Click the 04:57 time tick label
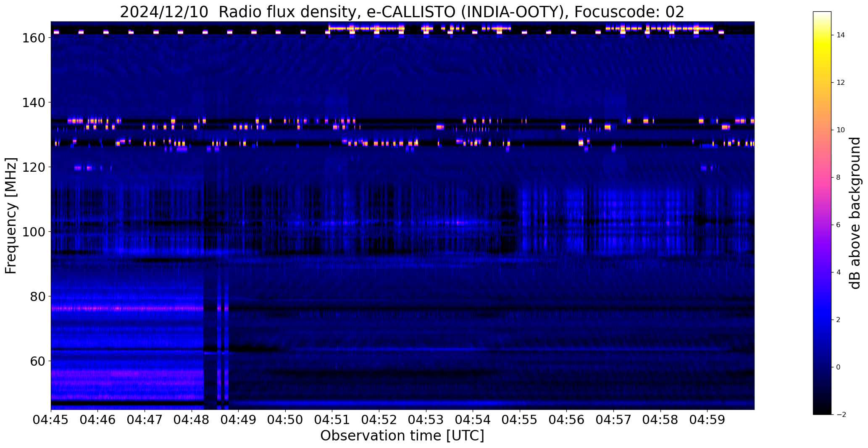This screenshot has height=448, width=868. (x=614, y=420)
